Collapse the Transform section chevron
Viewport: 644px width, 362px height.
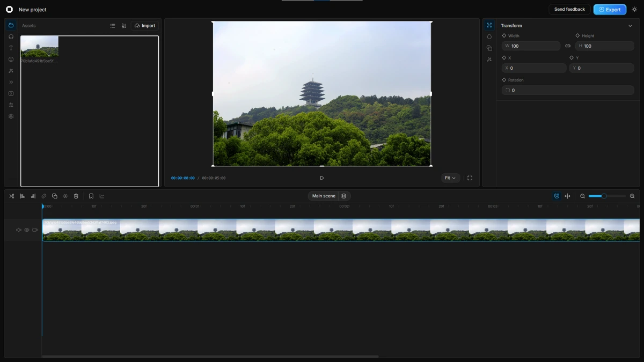(630, 26)
